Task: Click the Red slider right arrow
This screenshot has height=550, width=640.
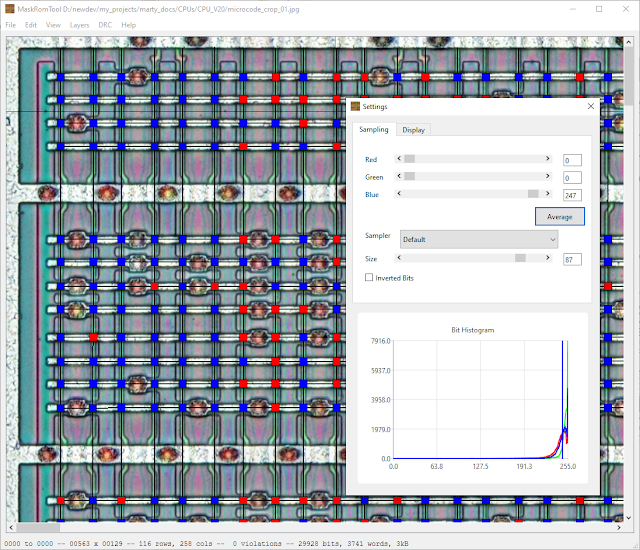Action: [x=548, y=159]
